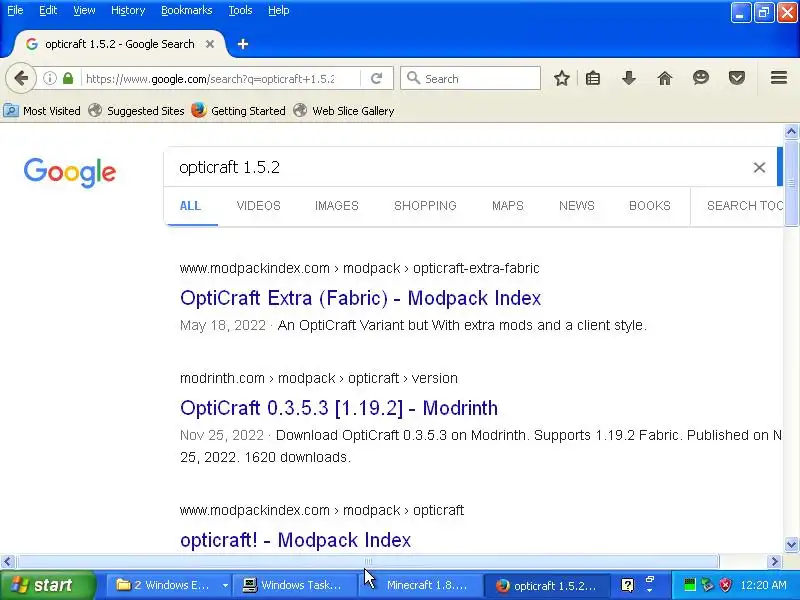This screenshot has width=800, height=600.
Task: Open Most Visited bookmarks folder
Action: coord(42,111)
